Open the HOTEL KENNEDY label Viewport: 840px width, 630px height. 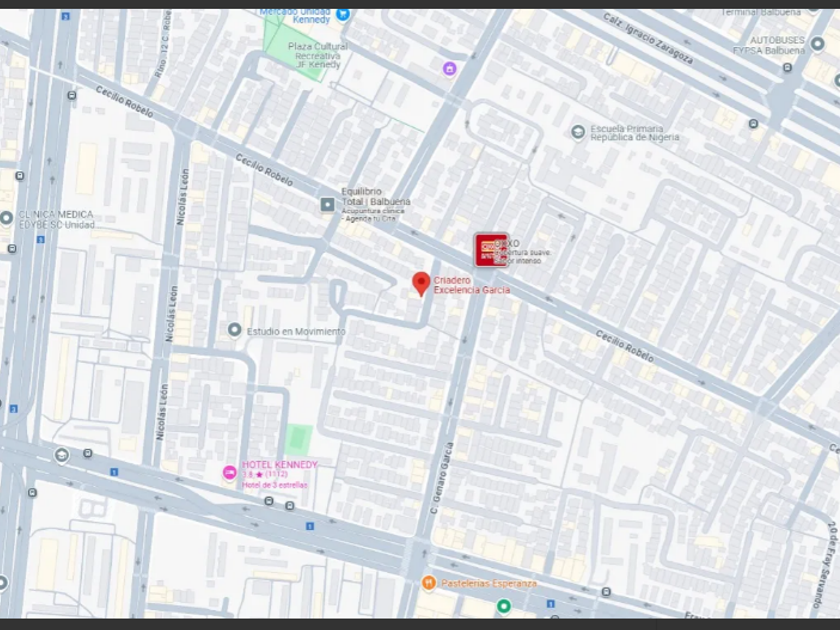[x=280, y=465]
